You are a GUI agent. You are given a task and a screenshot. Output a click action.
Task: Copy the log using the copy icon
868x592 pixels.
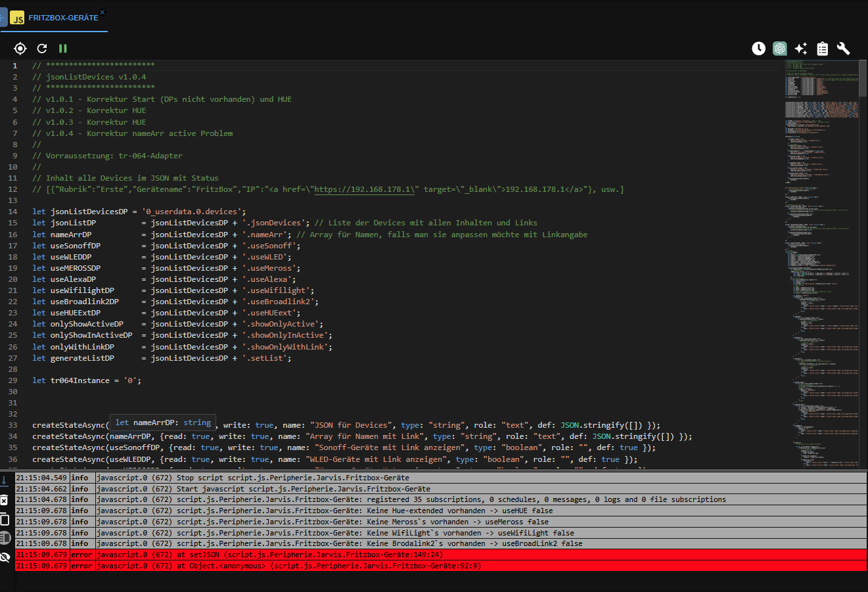pyautogui.click(x=5, y=519)
